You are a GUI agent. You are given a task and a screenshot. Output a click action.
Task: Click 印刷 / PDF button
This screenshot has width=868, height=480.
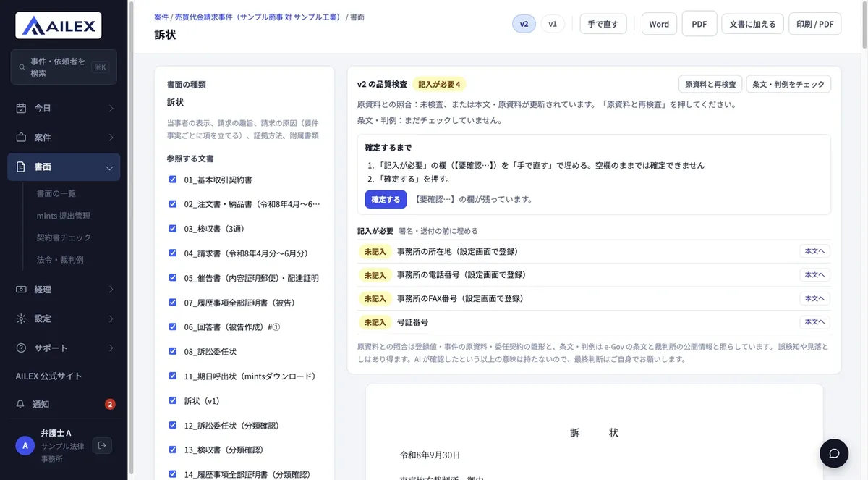click(x=815, y=24)
